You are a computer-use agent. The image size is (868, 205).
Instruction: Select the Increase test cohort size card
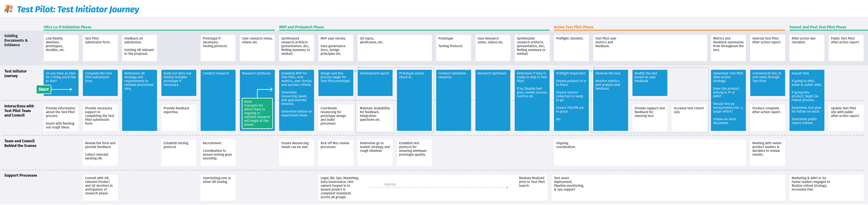click(689, 118)
